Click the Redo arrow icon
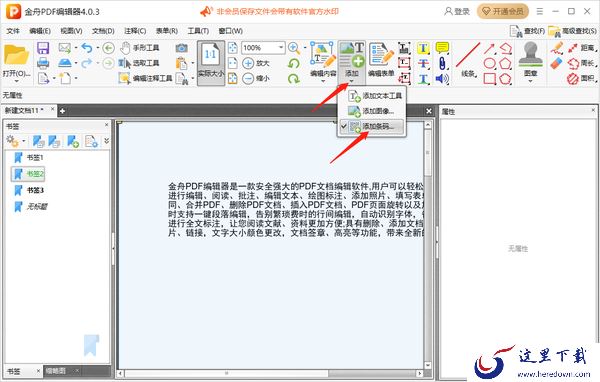Viewport: 600px width, 382px height. coord(87,63)
